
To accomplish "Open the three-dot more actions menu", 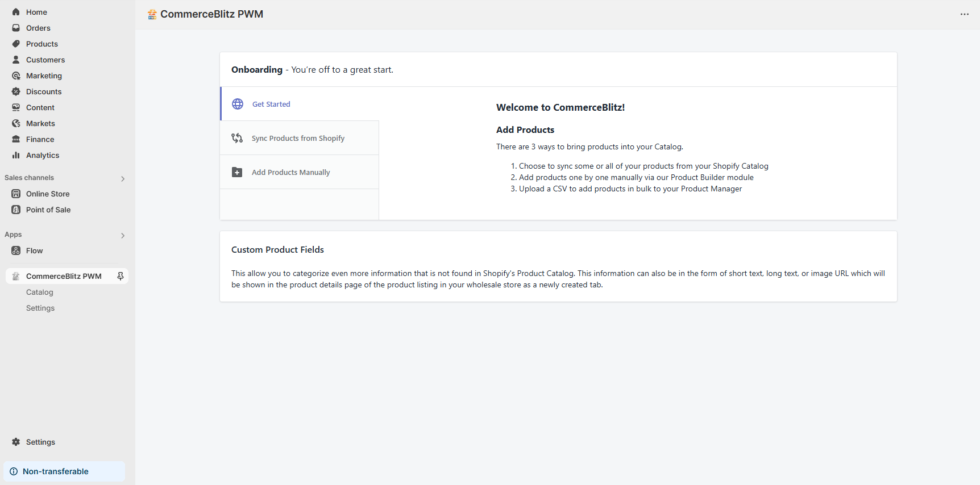I will click(965, 14).
